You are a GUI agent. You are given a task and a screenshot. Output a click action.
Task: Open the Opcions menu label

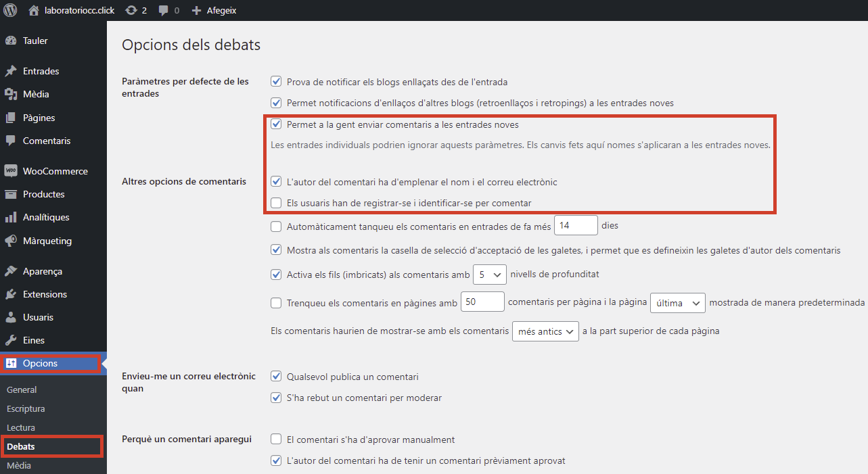pyautogui.click(x=40, y=363)
